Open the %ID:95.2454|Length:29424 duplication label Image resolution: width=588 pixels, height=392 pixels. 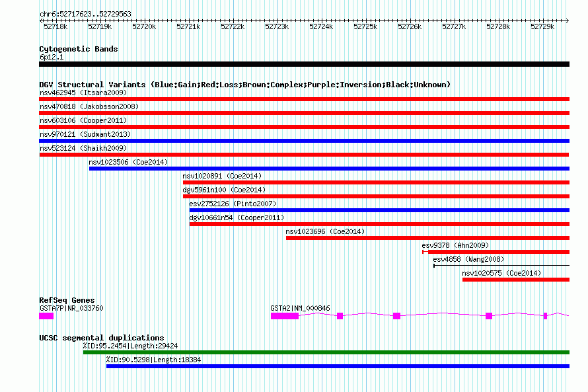click(131, 346)
